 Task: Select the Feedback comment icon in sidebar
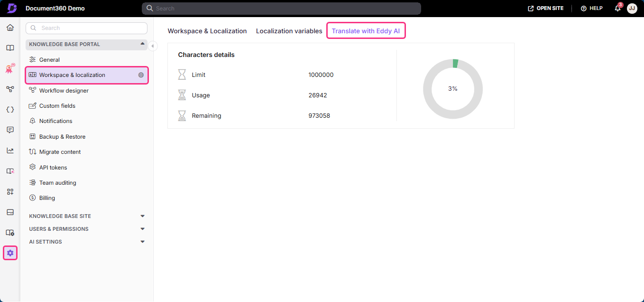[10, 130]
